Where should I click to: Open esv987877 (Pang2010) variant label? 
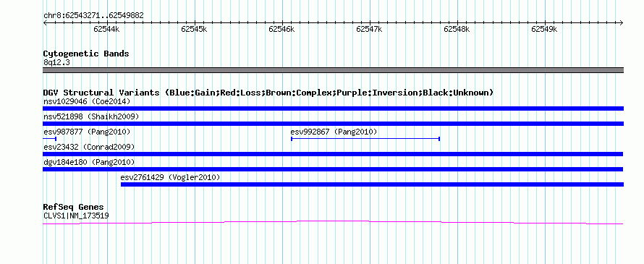coord(87,132)
